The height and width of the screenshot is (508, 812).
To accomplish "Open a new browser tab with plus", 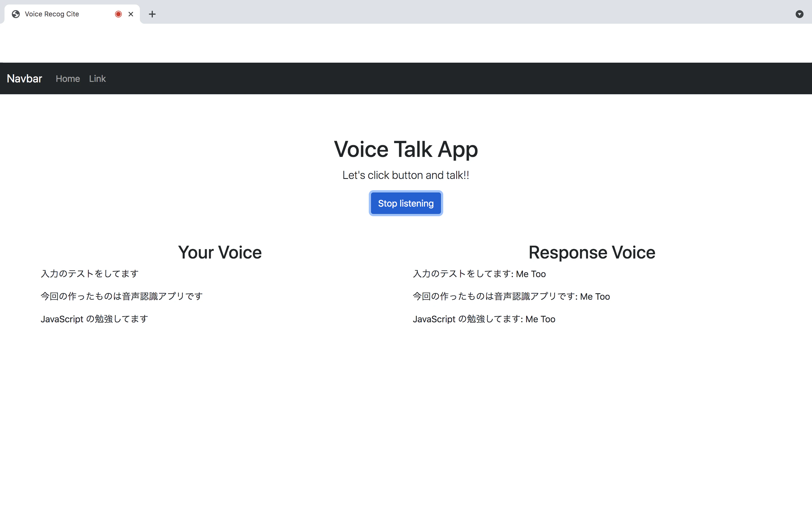I will pos(152,14).
